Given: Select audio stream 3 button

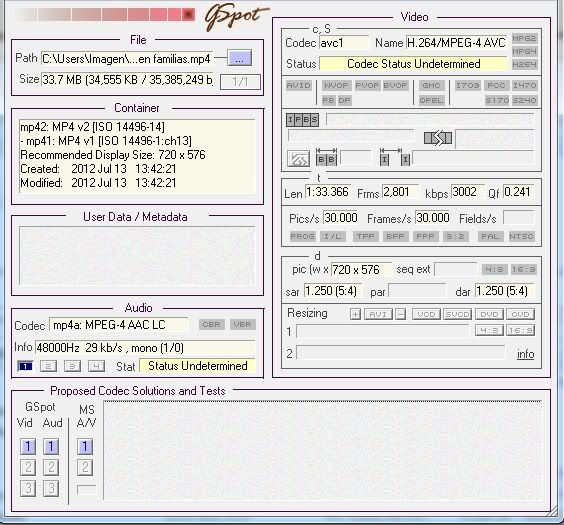Looking at the screenshot, I should [72, 366].
